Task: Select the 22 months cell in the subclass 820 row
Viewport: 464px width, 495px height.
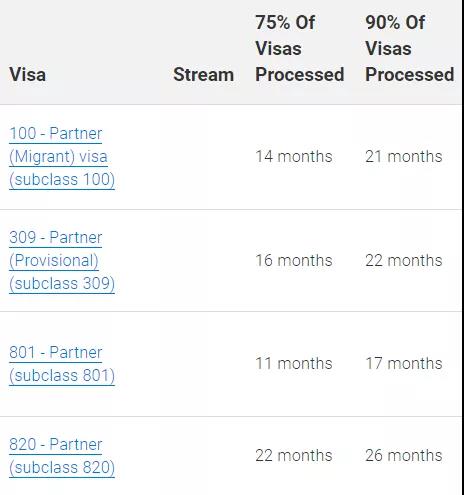Action: (x=294, y=455)
